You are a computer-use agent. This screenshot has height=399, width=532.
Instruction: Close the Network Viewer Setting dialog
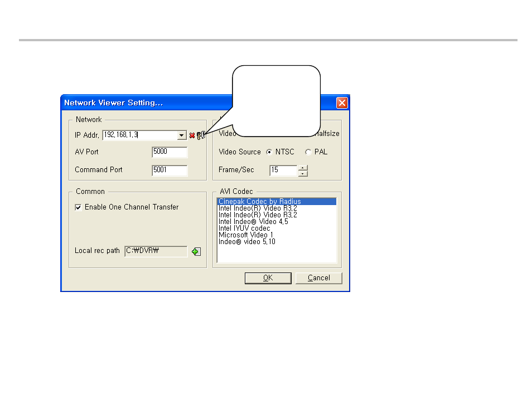coord(342,103)
